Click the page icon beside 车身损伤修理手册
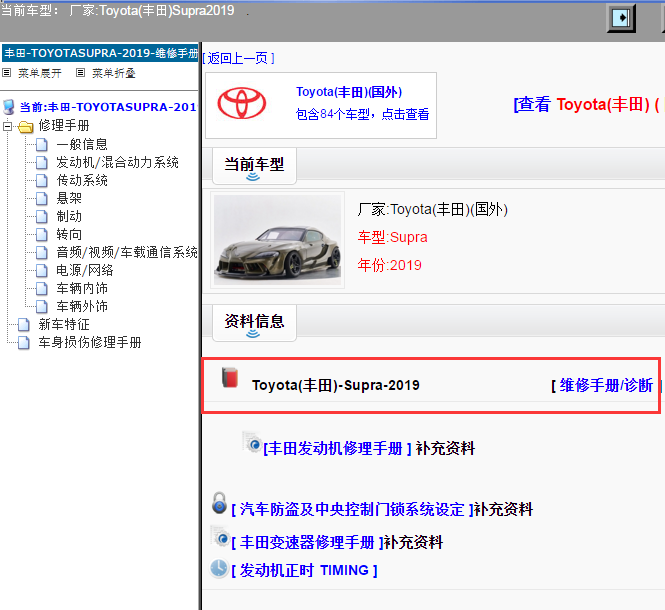 click(24, 343)
